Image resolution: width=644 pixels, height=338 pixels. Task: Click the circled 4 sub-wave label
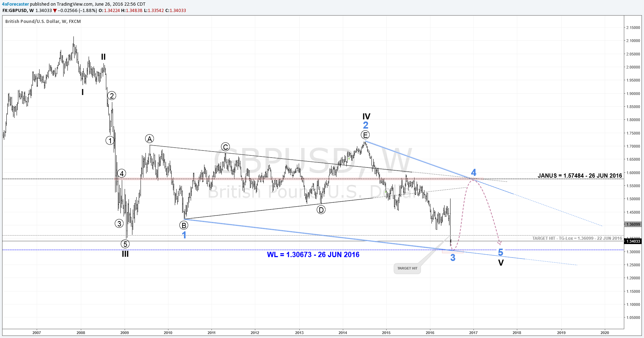point(121,173)
